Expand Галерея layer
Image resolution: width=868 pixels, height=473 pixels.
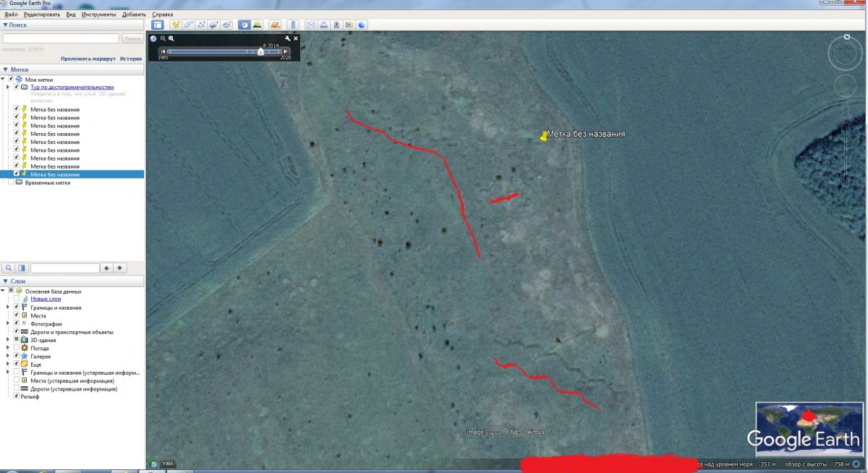click(x=8, y=356)
